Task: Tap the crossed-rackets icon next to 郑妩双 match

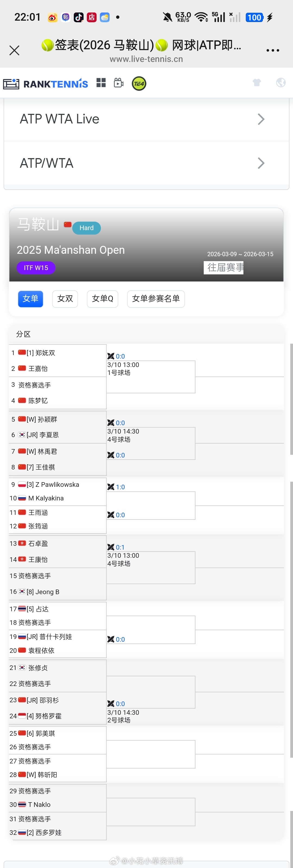Action: click(111, 356)
